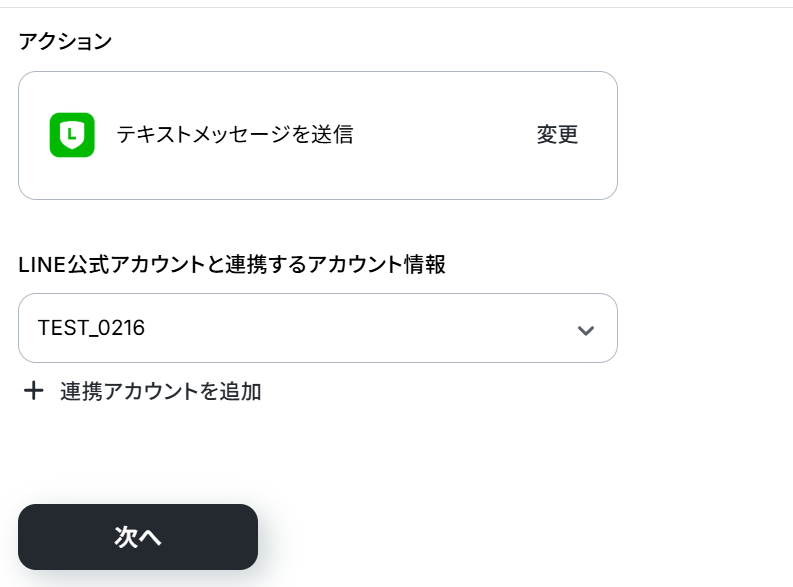Screen dimensions: 793x587
Task: Expand the LINE公式アカウント linked account selector
Action: (318, 328)
